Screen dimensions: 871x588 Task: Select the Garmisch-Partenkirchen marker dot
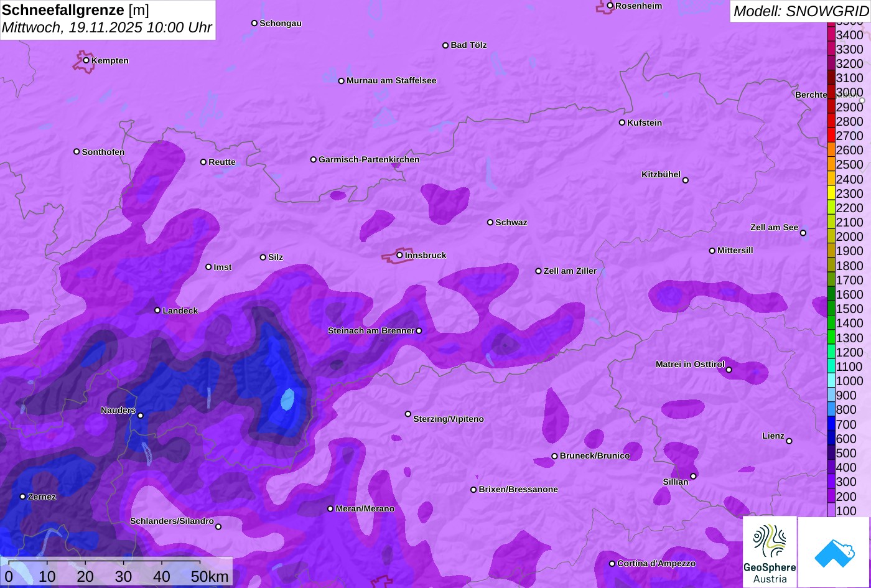pos(314,159)
